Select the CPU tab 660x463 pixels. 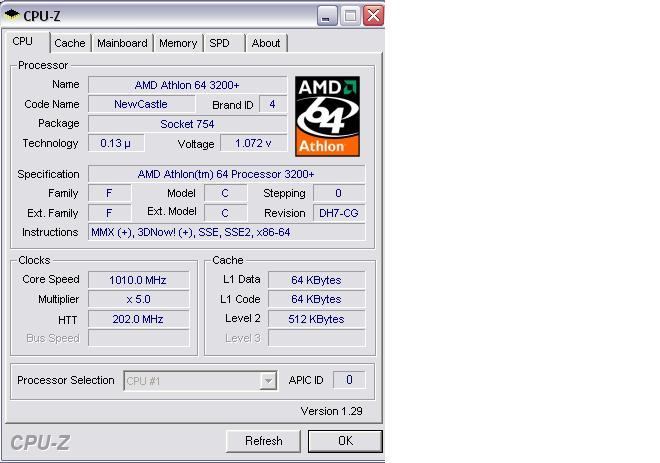28,42
